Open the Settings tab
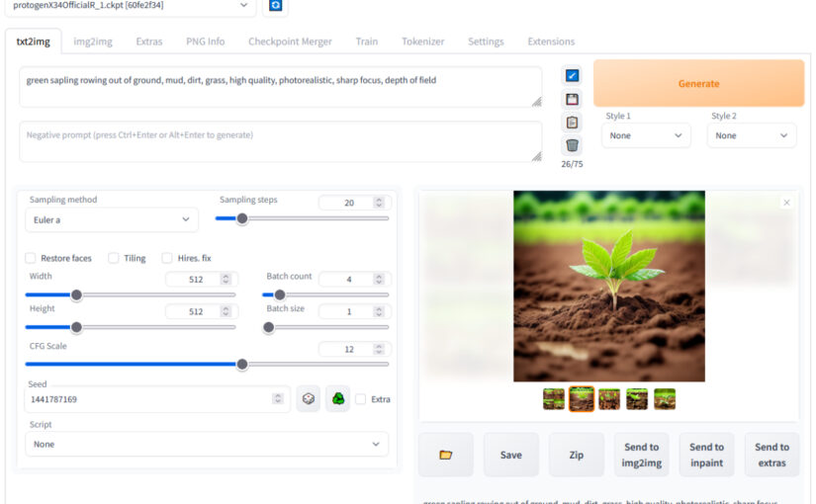Image resolution: width=816 pixels, height=504 pixels. click(x=486, y=42)
